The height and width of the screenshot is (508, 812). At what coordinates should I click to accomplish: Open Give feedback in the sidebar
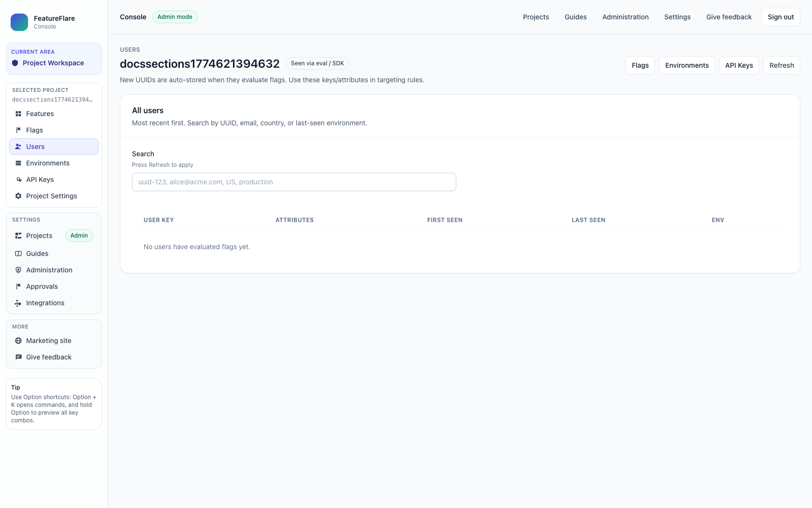click(x=54, y=357)
